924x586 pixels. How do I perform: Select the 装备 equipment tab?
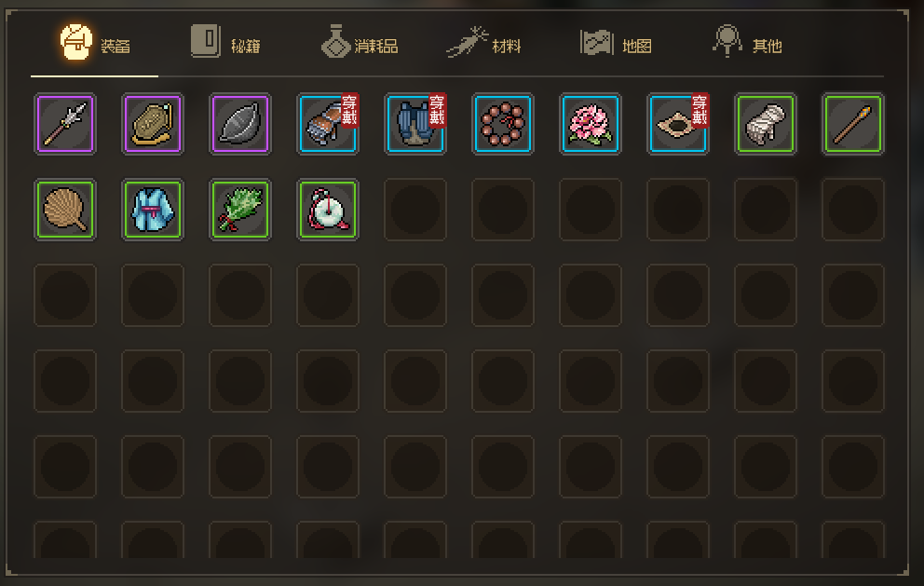95,43
